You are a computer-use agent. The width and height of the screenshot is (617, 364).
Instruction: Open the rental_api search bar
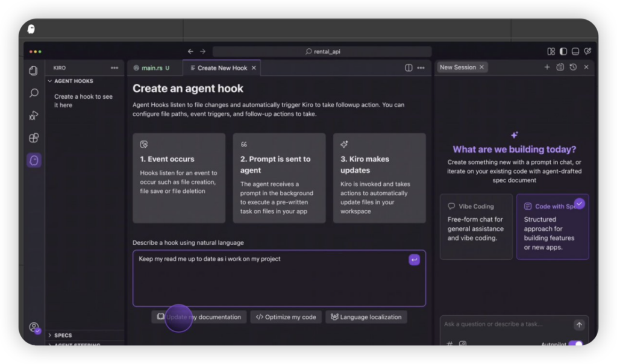click(322, 52)
